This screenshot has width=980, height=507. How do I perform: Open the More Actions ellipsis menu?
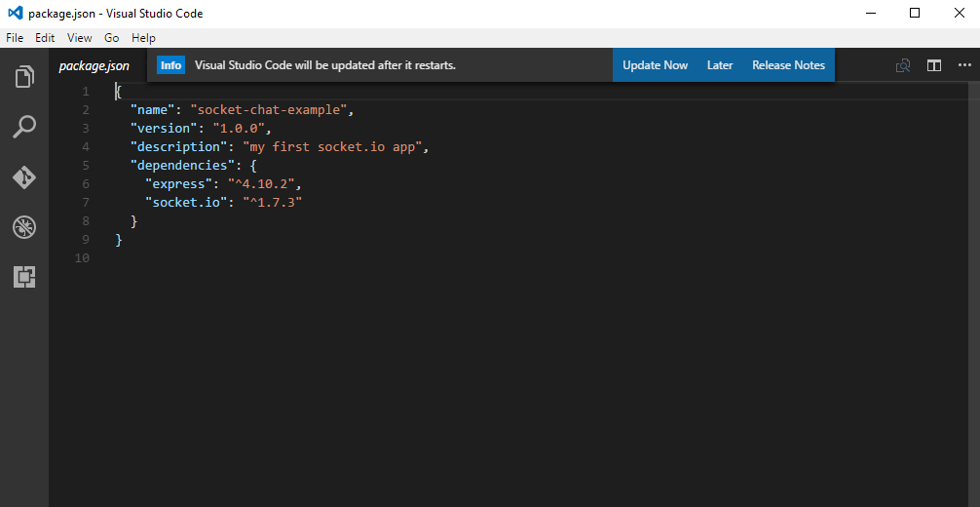click(964, 65)
